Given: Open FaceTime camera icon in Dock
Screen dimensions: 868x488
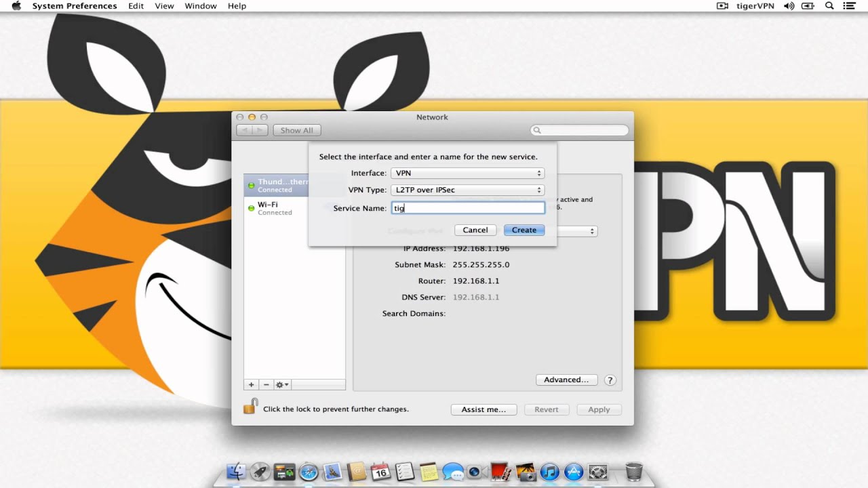Looking at the screenshot, I should 475,472.
